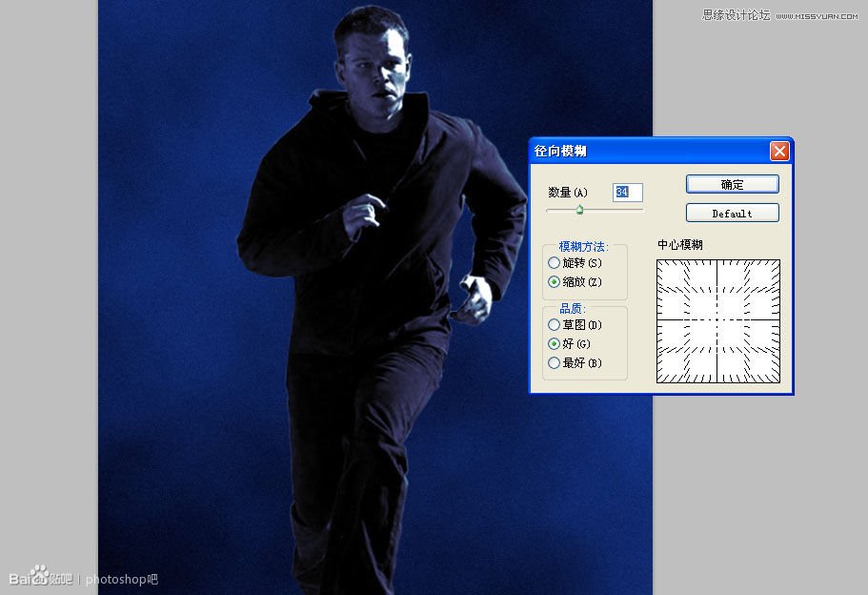Screen dimensions: 868x595
Task: Choose 草图 (Draft) quality option
Action: click(555, 325)
